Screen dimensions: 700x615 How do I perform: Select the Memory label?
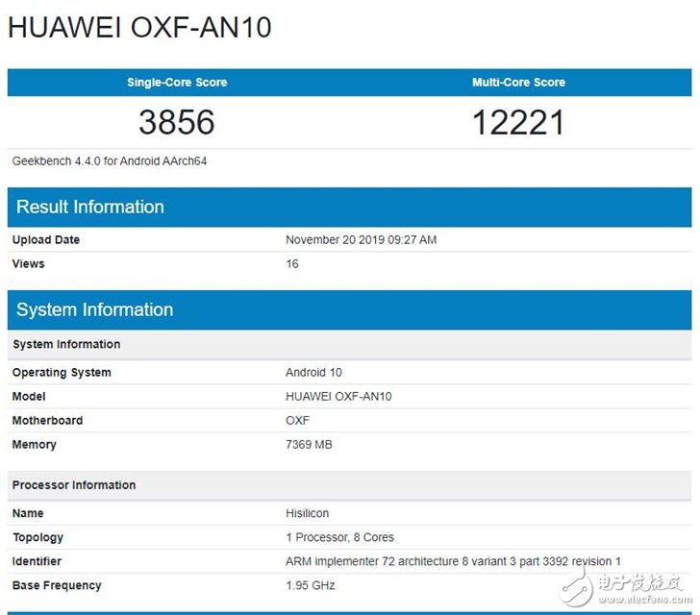pyautogui.click(x=35, y=445)
